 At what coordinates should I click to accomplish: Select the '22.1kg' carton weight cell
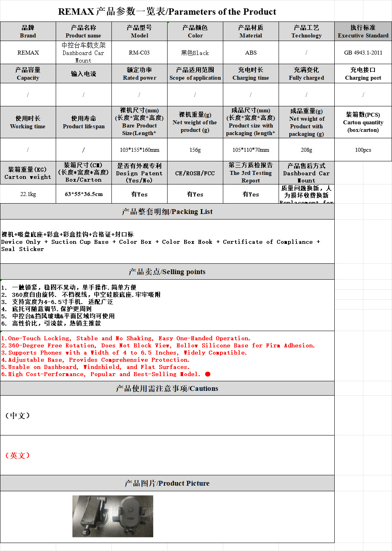(x=28, y=194)
